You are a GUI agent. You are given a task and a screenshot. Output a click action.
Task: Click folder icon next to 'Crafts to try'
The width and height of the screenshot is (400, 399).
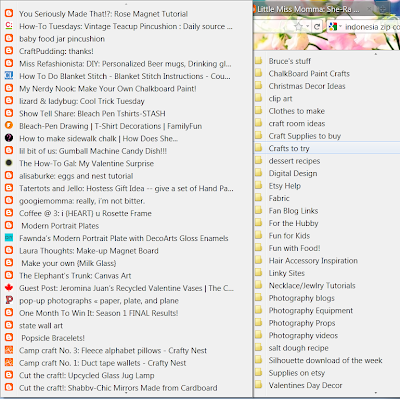point(259,148)
